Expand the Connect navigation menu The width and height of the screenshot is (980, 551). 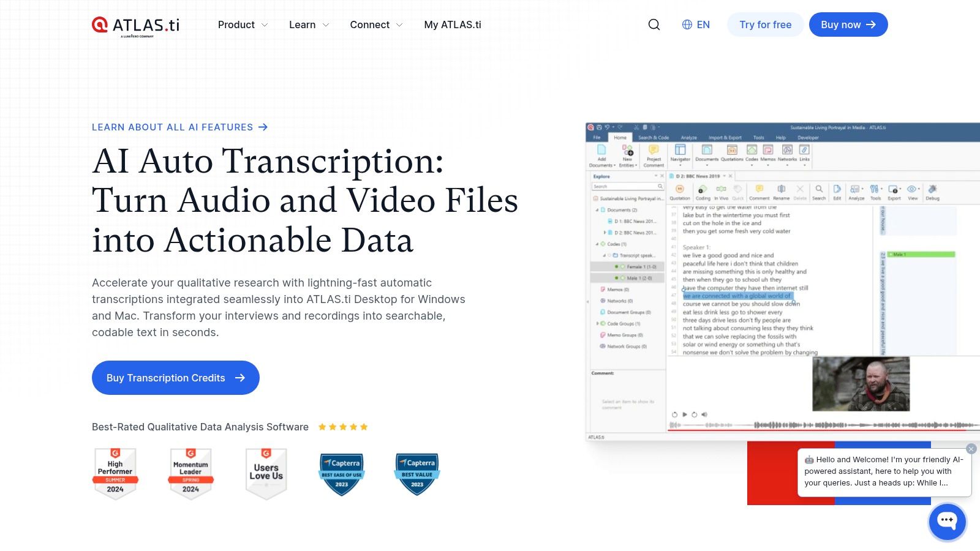(376, 24)
